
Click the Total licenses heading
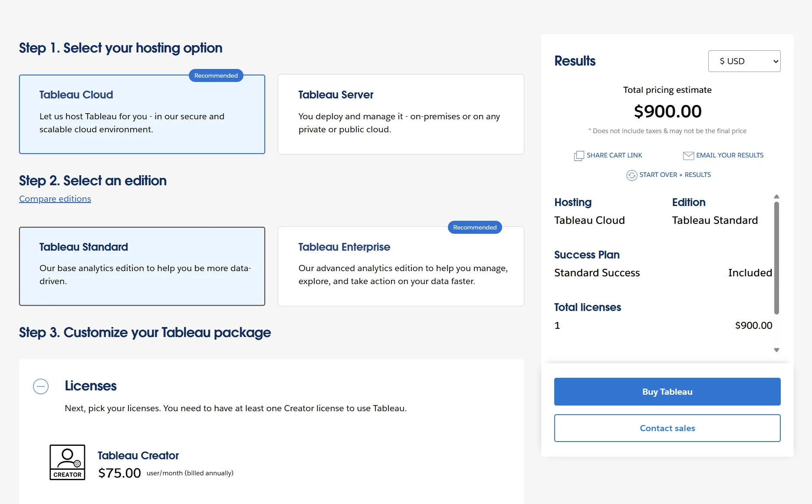click(x=588, y=308)
